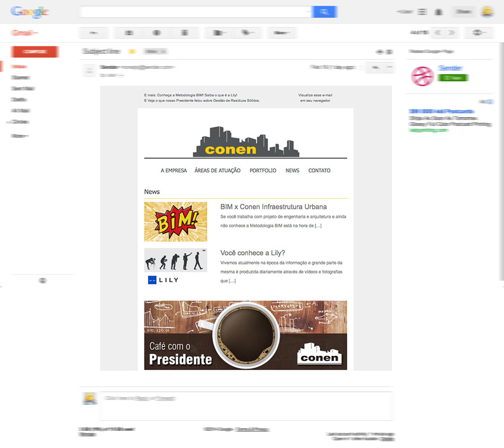Report this email as spam
The image size is (504, 448).
157,33
